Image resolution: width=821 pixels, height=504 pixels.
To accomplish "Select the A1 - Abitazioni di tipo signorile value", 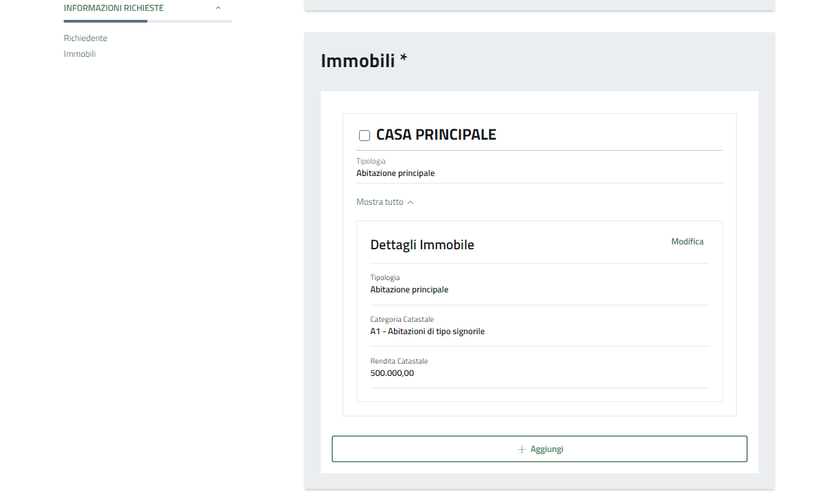I will tap(427, 331).
